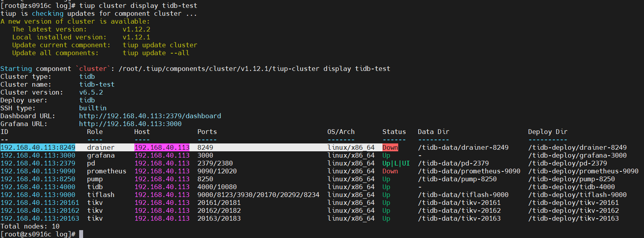Click the Up|L|UI status for pd
Image resolution: width=644 pixels, height=238 pixels.
(396, 163)
